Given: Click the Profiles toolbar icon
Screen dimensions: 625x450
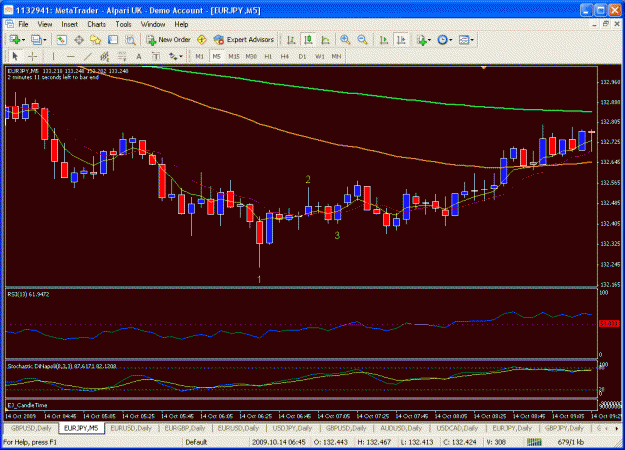Looking at the screenshot, I should pos(36,39).
